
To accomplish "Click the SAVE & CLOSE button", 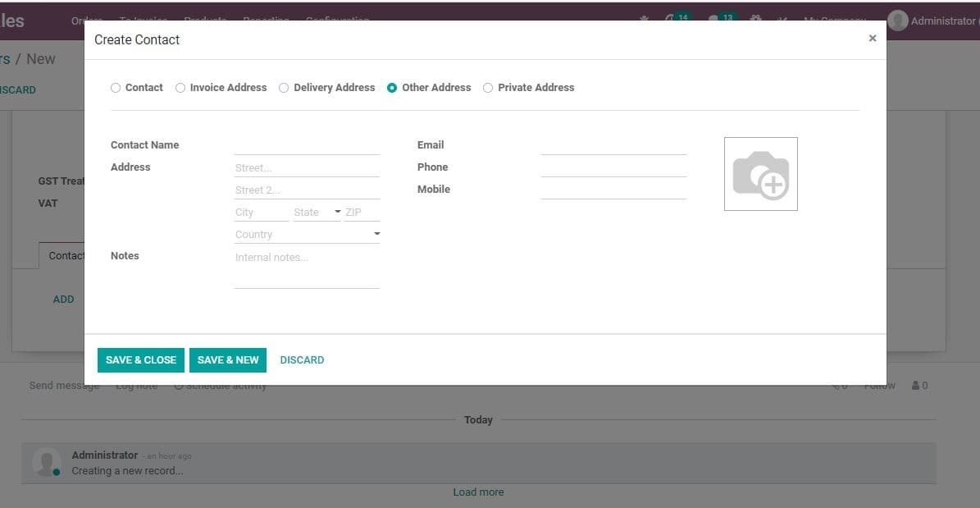I will coord(140,359).
